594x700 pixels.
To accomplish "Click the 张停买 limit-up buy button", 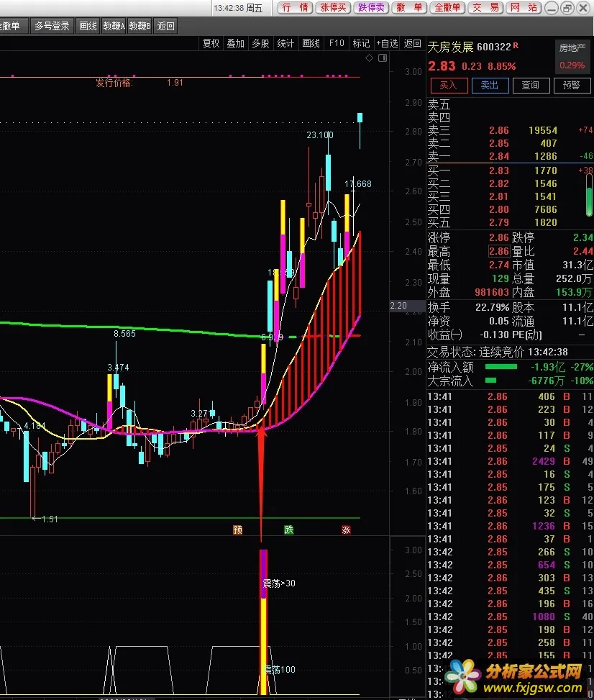I will (x=333, y=8).
